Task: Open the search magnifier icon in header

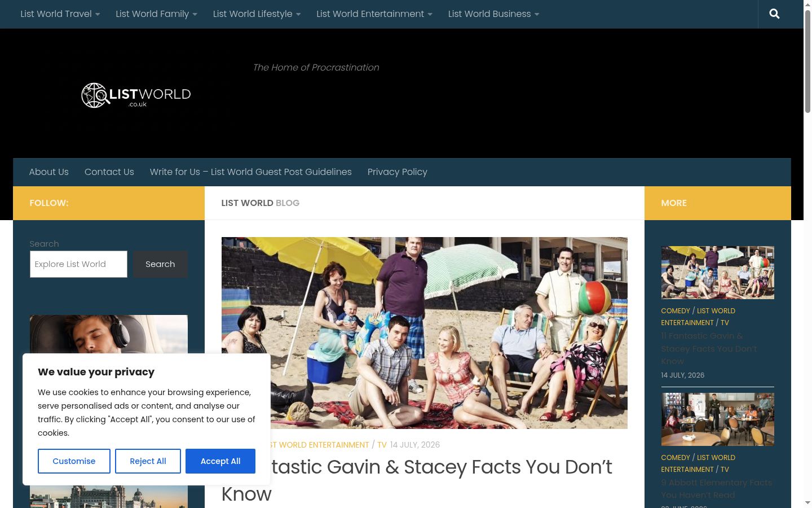Action: (x=774, y=14)
